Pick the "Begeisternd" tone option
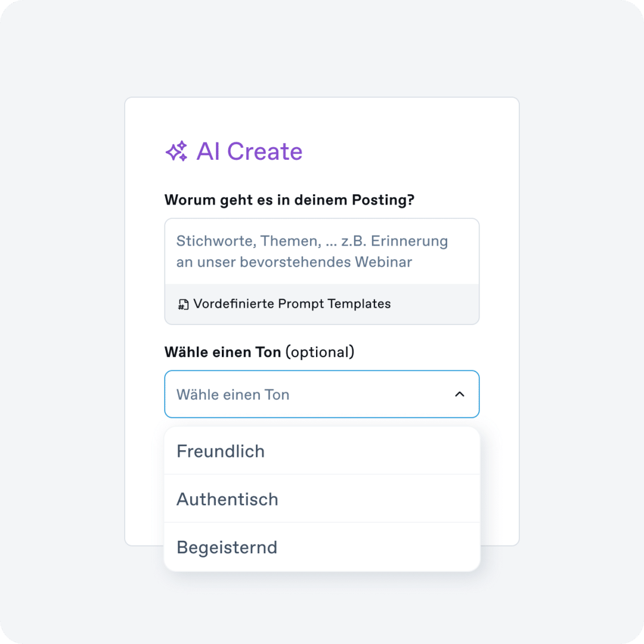 322,547
